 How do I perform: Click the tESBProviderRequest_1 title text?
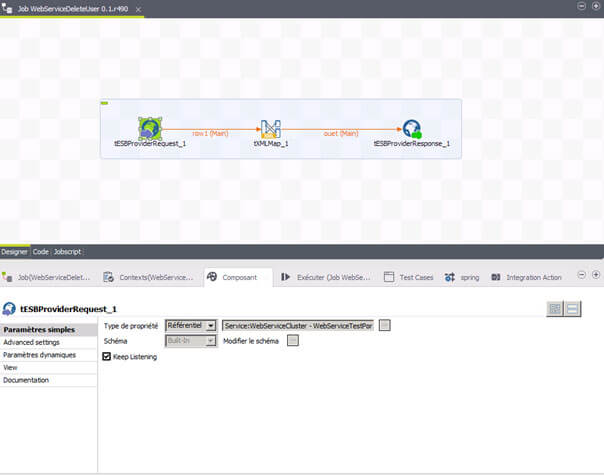68,309
